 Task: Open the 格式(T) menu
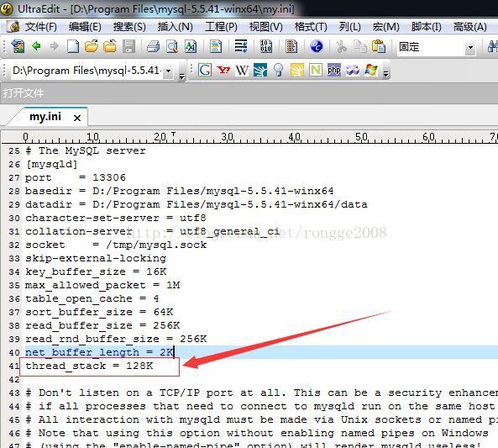311,27
